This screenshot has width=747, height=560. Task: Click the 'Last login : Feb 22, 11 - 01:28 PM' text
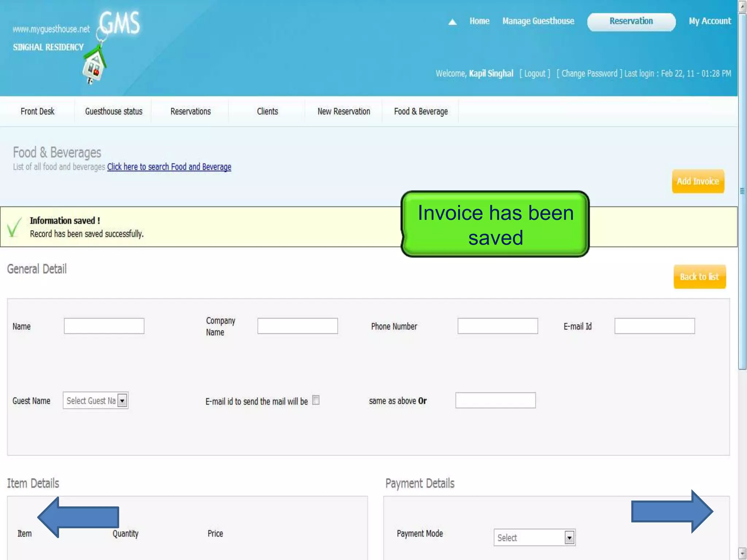coord(678,74)
